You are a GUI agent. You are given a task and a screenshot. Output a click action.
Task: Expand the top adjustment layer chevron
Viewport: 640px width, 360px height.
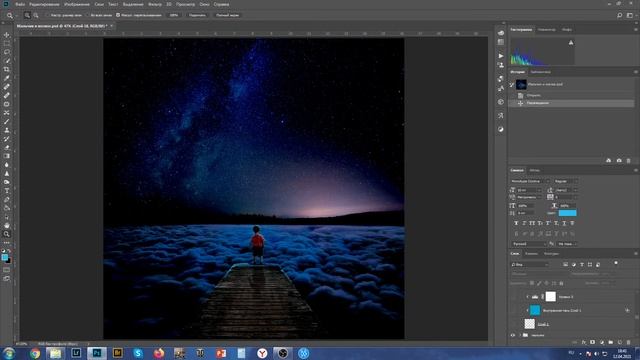(527, 297)
